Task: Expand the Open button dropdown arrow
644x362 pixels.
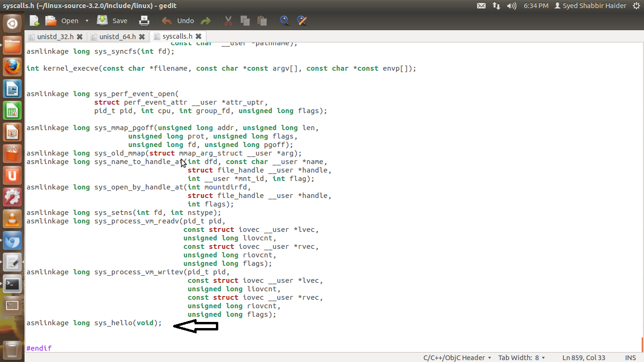Action: point(87,20)
